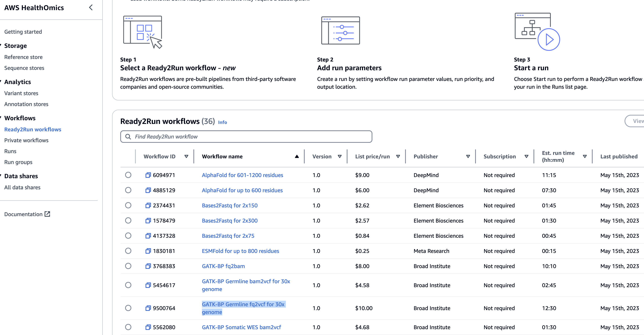Select the GATK-BP fq2bam radio button
Image resolution: width=644 pixels, height=335 pixels.
point(128,266)
